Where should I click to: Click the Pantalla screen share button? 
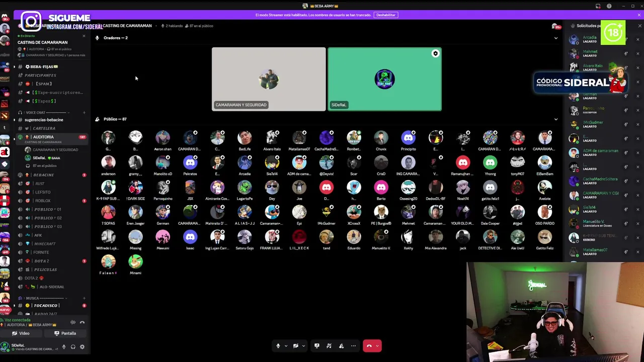coord(66,333)
